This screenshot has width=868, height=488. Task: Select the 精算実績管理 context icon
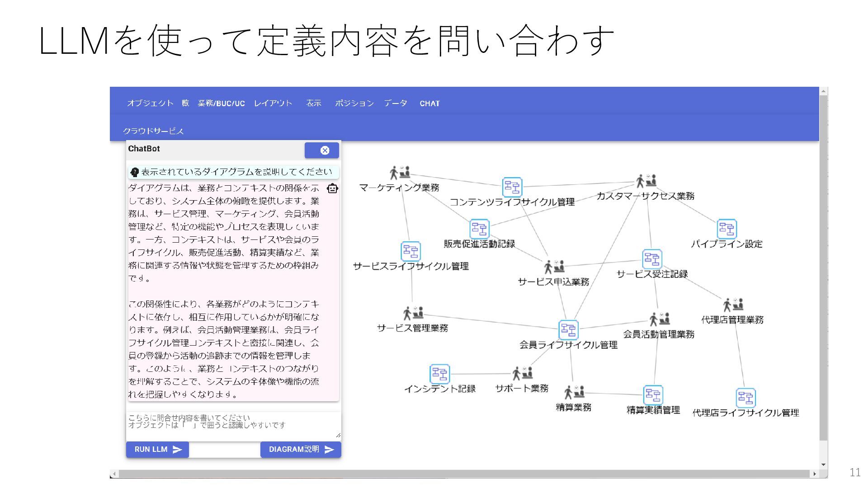(653, 395)
